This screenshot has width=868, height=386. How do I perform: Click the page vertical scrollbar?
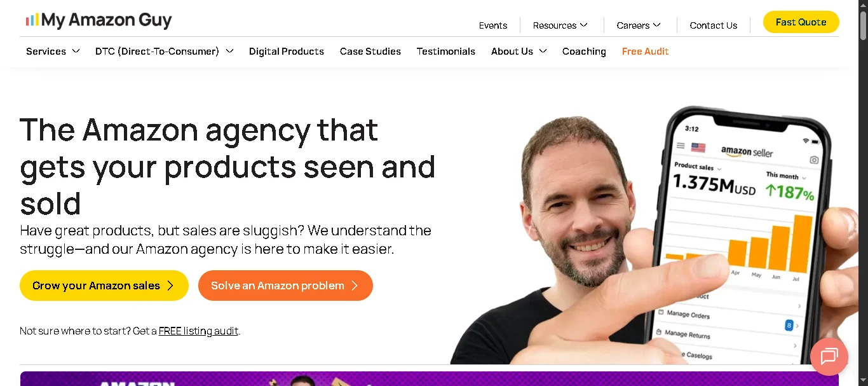pyautogui.click(x=863, y=193)
